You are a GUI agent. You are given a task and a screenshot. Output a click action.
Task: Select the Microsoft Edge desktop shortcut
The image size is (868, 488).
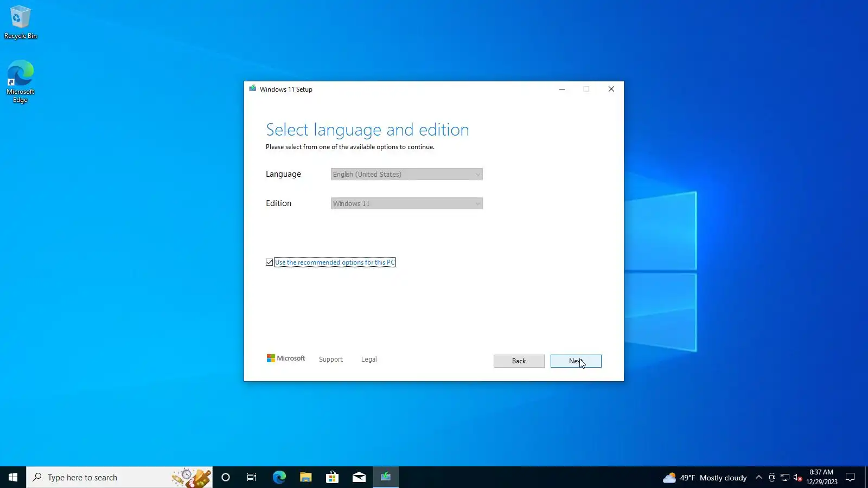pos(21,81)
